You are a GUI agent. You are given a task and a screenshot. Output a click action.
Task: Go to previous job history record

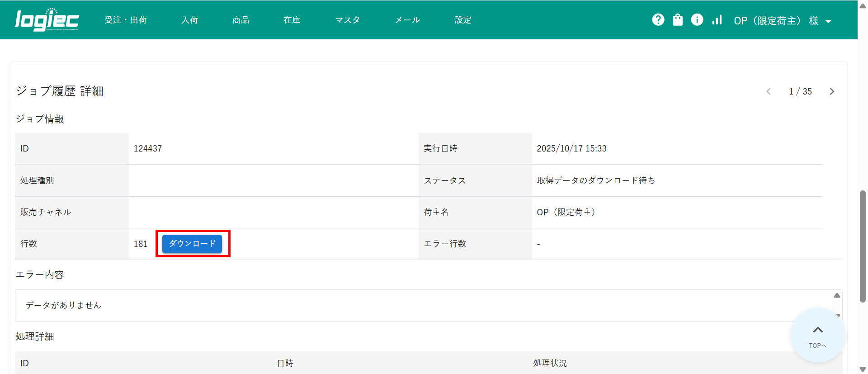click(769, 91)
